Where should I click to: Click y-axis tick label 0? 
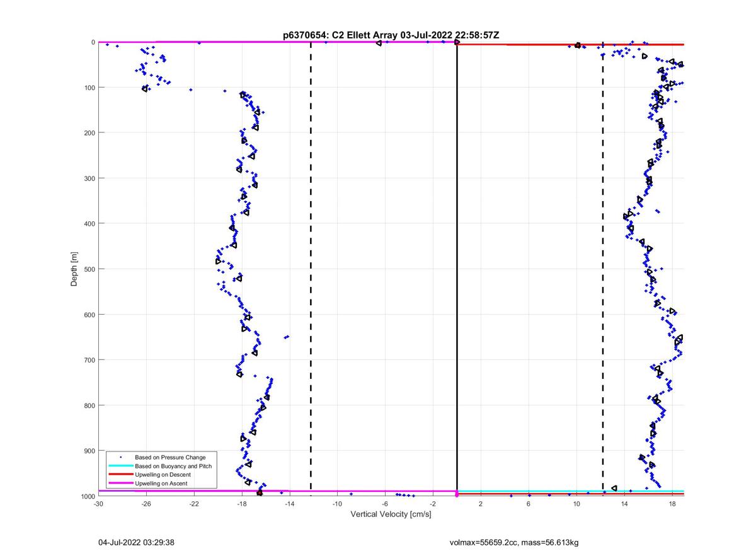pos(93,42)
